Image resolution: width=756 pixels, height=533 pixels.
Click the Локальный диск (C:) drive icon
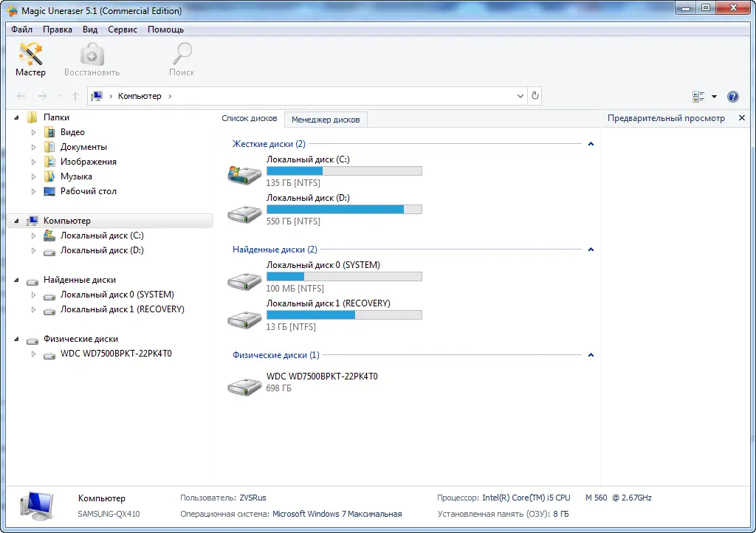[x=244, y=173]
